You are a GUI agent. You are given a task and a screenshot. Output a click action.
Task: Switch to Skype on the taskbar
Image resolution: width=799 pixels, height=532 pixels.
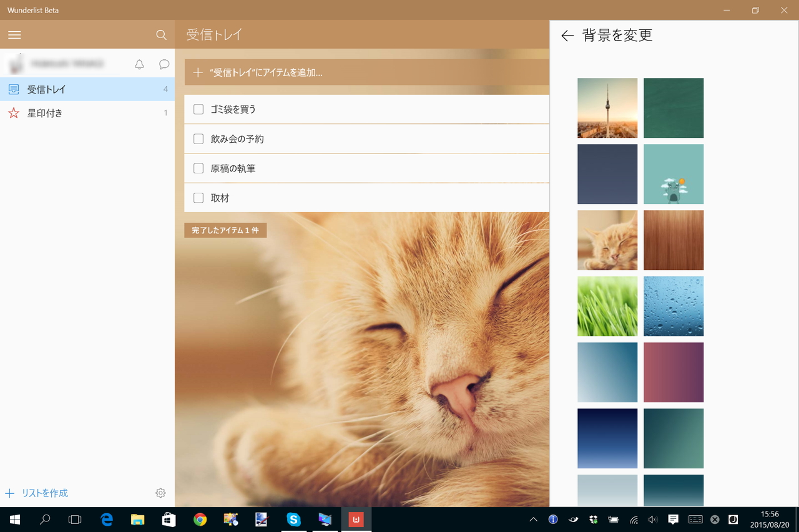[293, 519]
